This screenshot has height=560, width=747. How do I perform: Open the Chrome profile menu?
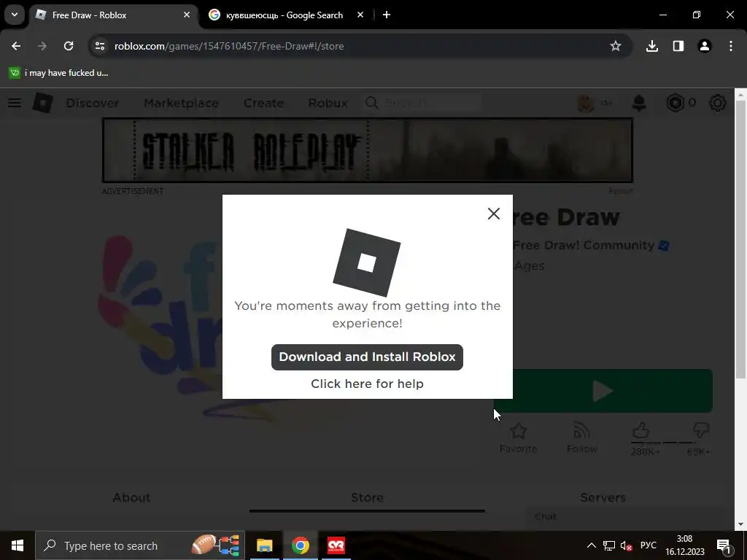pos(704,46)
